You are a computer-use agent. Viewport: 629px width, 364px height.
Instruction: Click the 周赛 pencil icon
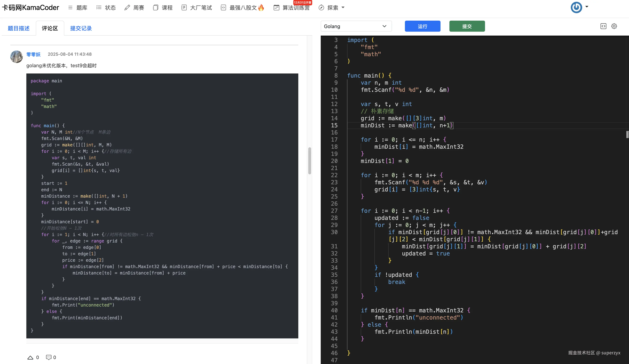[127, 8]
